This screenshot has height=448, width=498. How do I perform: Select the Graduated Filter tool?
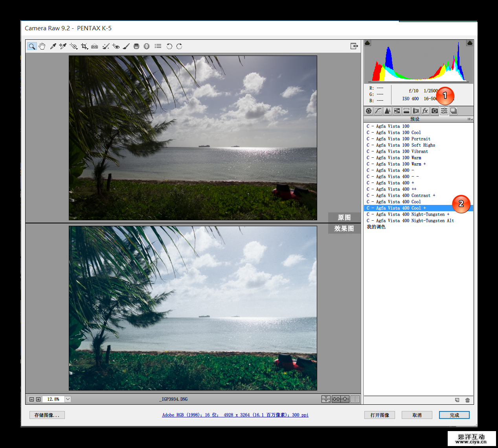[136, 46]
